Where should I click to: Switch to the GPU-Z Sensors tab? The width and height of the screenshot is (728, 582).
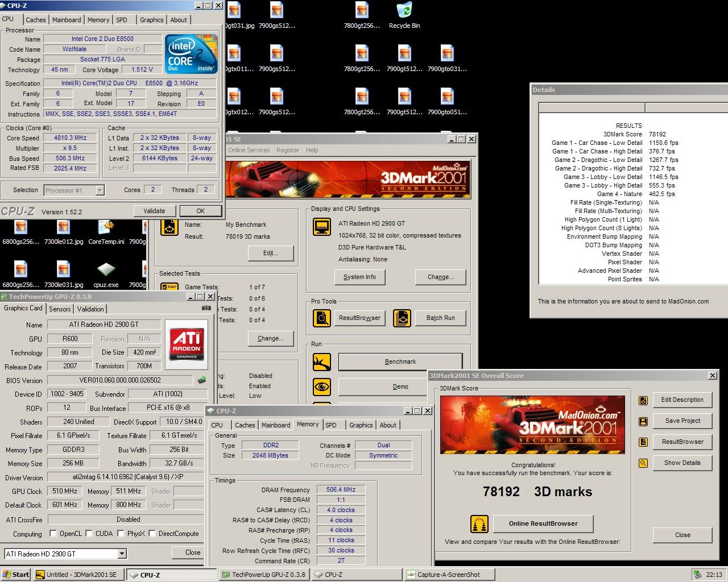pos(60,309)
